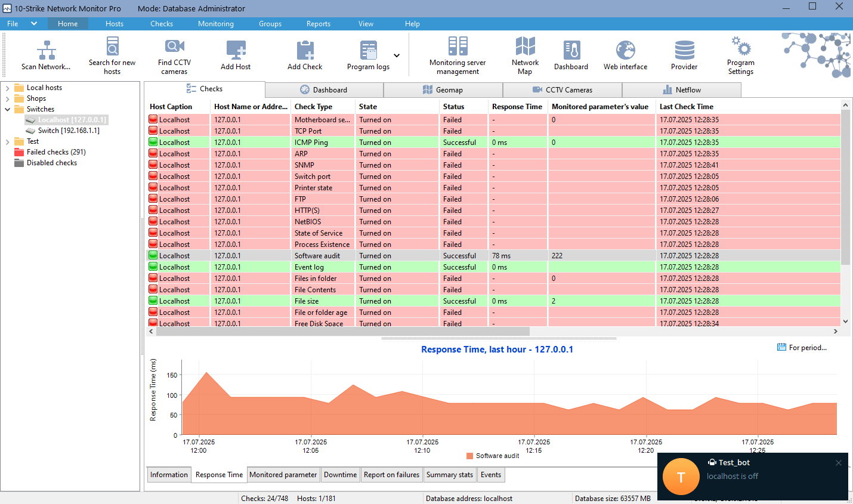The height and width of the screenshot is (504, 853).
Task: Open the Home ribbon tab
Action: (x=67, y=24)
